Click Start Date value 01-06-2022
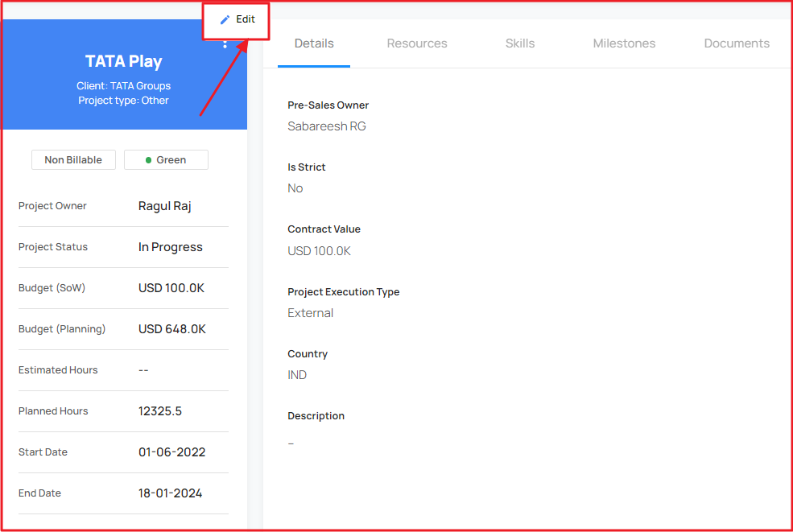793x532 pixels. tap(172, 452)
